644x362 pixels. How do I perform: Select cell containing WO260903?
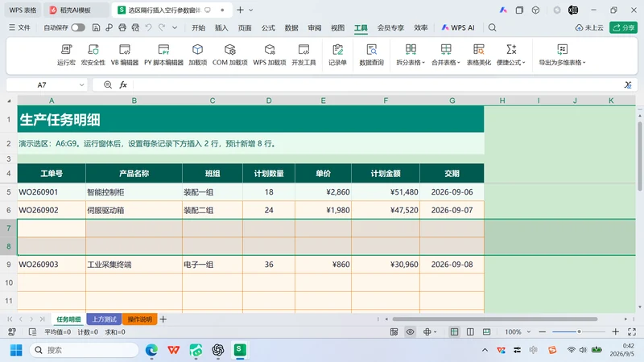pyautogui.click(x=52, y=265)
